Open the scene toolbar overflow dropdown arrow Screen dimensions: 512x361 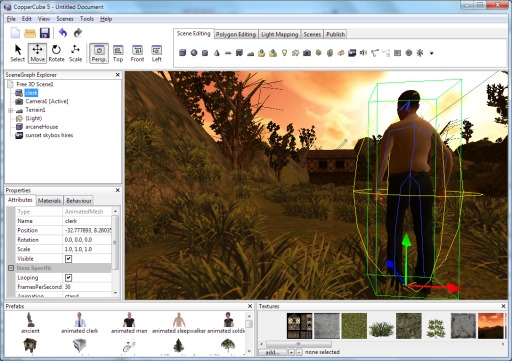pos(431,53)
